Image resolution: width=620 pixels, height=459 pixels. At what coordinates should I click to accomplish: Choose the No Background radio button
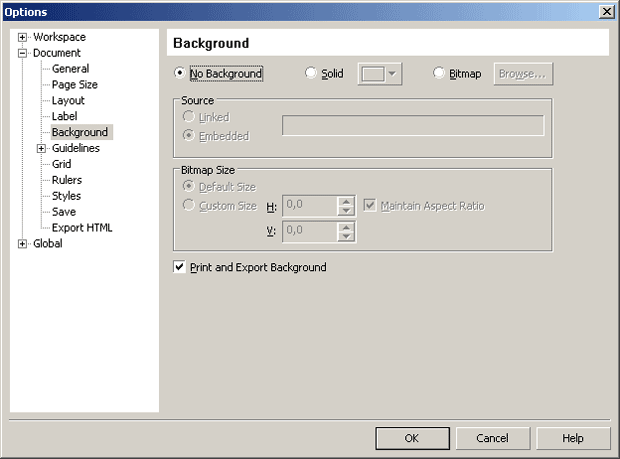(x=180, y=73)
